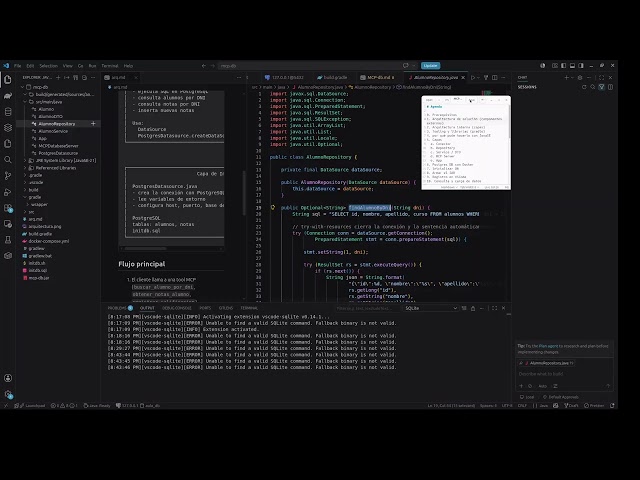Toggle the bottom panel layout button
Viewport: 640px width, 480px height.
tap(572, 66)
